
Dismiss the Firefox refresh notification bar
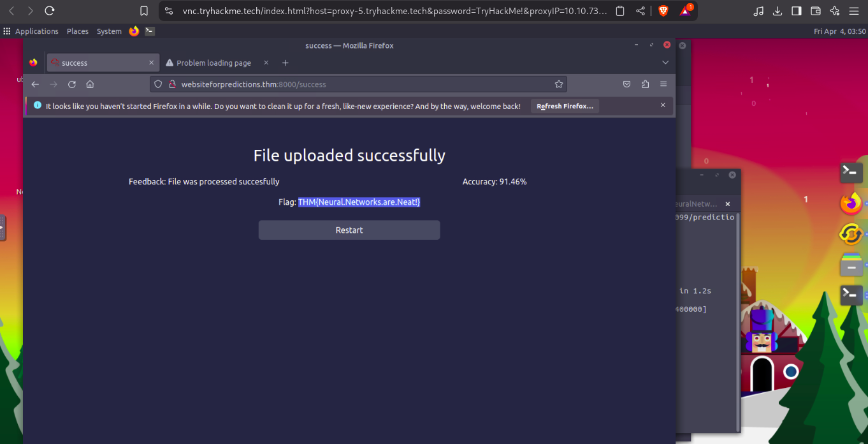tap(663, 105)
